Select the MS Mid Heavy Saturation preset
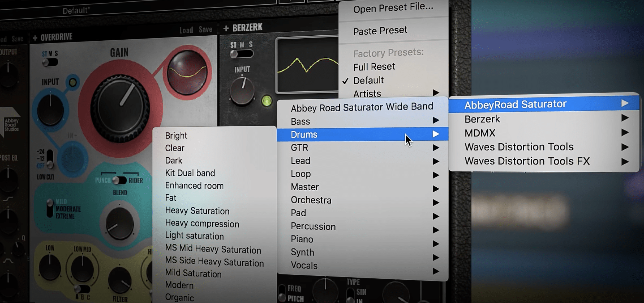Screen dimensions: 644x303 (x=214, y=249)
